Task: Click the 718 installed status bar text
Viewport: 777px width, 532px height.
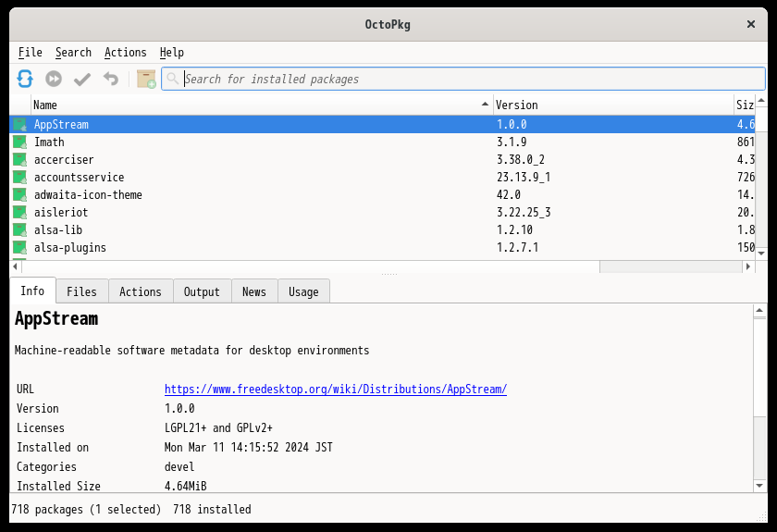Action: (x=212, y=509)
